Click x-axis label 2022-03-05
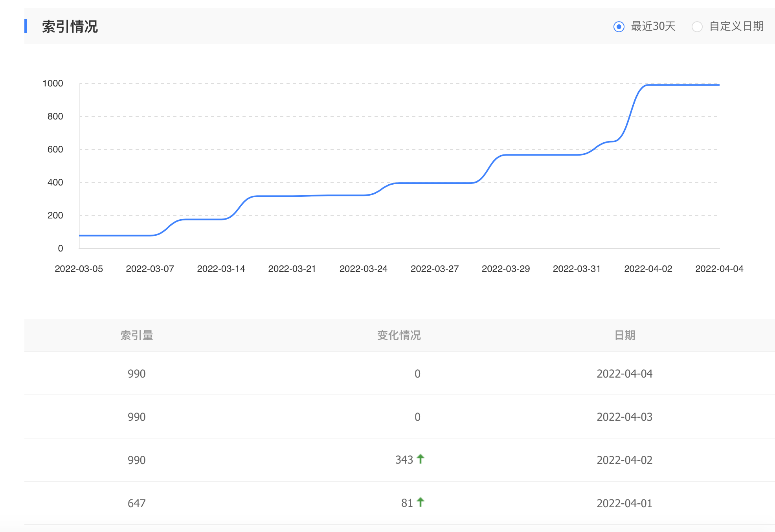Viewport: 775px width, 532px height. click(x=79, y=269)
